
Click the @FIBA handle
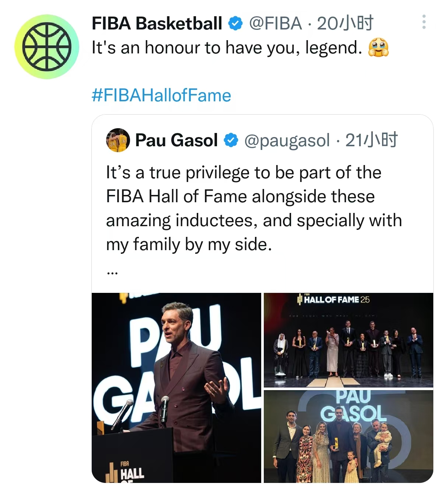pyautogui.click(x=275, y=24)
